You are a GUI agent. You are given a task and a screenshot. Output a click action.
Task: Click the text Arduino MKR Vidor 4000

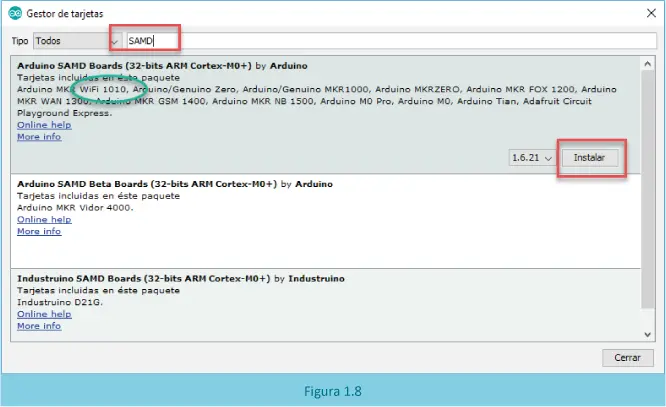(75, 208)
